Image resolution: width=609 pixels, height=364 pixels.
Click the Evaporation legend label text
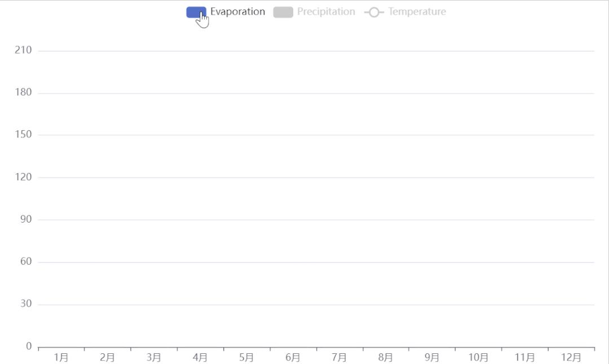[x=237, y=11]
